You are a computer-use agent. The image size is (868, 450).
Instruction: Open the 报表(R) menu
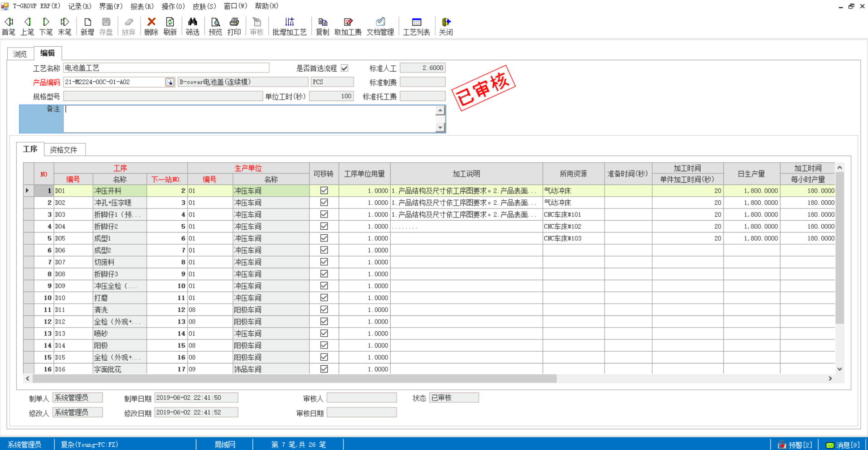[142, 6]
